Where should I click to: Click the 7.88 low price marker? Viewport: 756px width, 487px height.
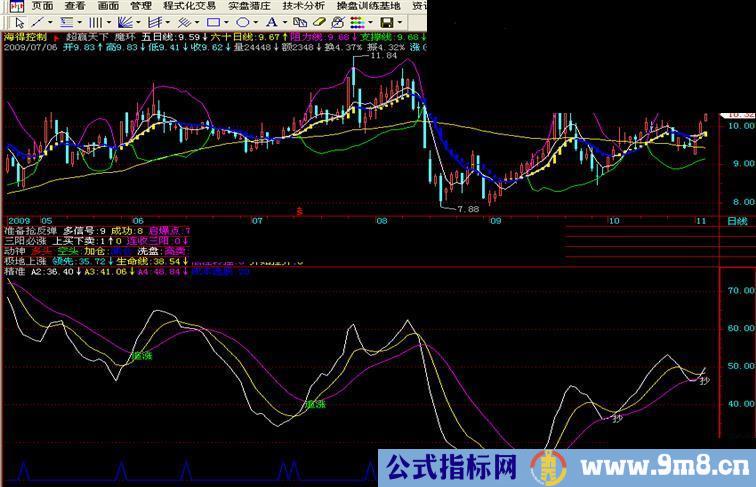pyautogui.click(x=466, y=208)
